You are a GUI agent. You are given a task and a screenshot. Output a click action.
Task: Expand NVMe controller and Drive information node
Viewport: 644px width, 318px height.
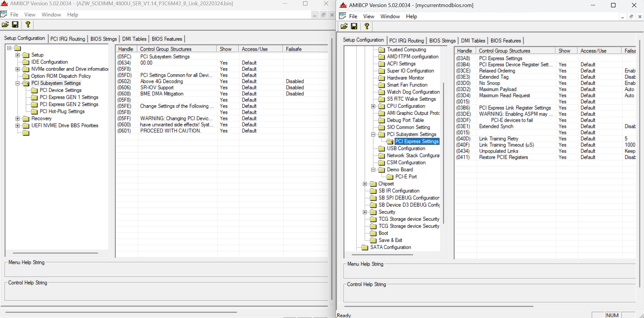point(18,69)
